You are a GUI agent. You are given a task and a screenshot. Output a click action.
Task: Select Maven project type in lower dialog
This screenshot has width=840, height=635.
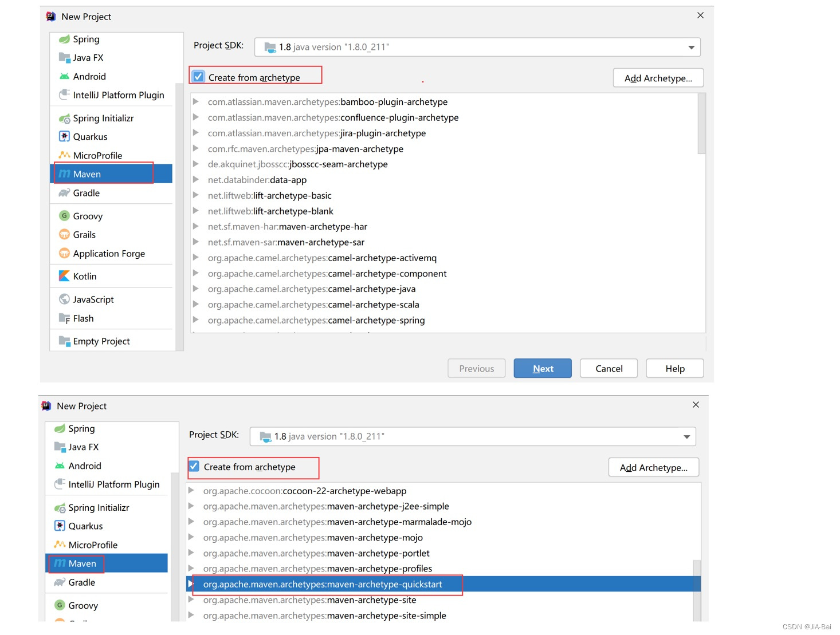(107, 563)
